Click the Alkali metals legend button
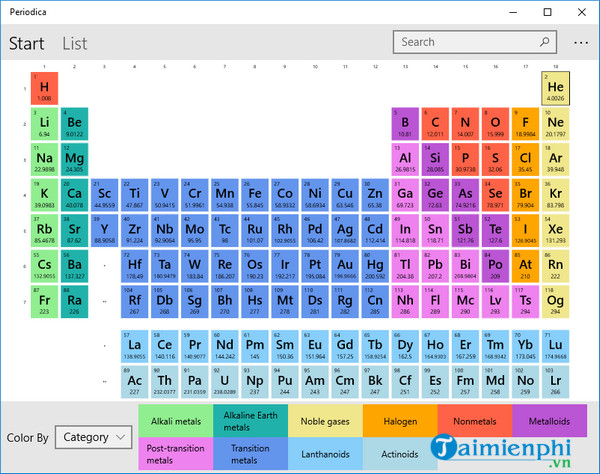 (175, 421)
